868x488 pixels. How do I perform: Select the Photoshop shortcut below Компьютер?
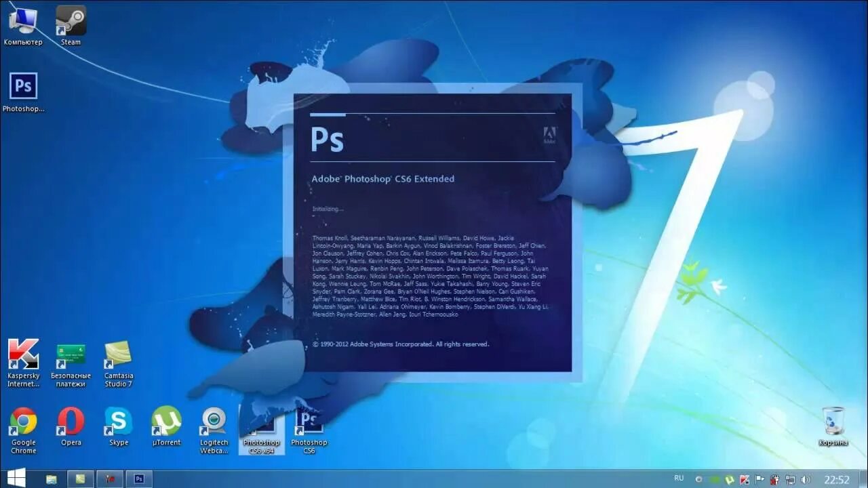[x=23, y=93]
